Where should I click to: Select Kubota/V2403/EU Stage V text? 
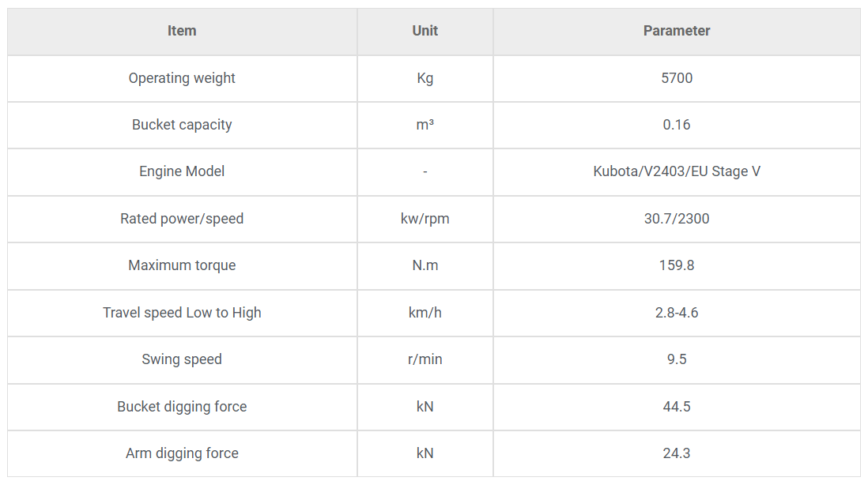[677, 172]
